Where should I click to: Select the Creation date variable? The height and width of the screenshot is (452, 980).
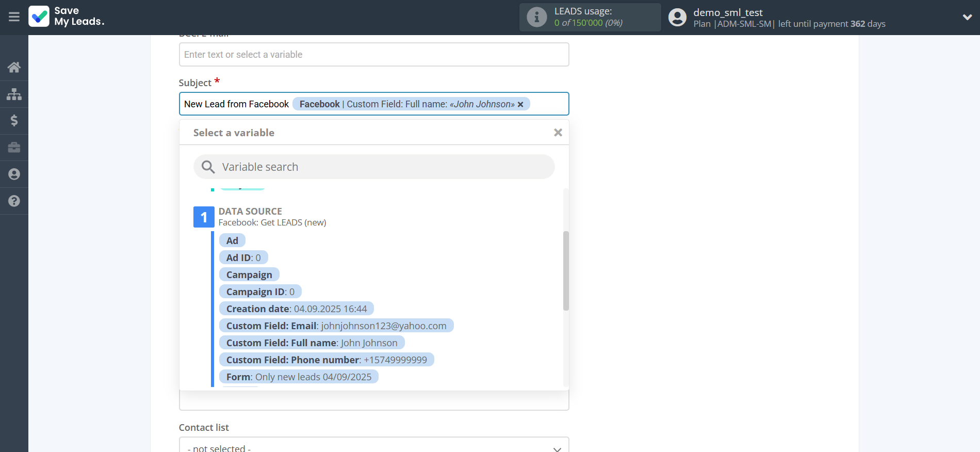pyautogui.click(x=296, y=309)
